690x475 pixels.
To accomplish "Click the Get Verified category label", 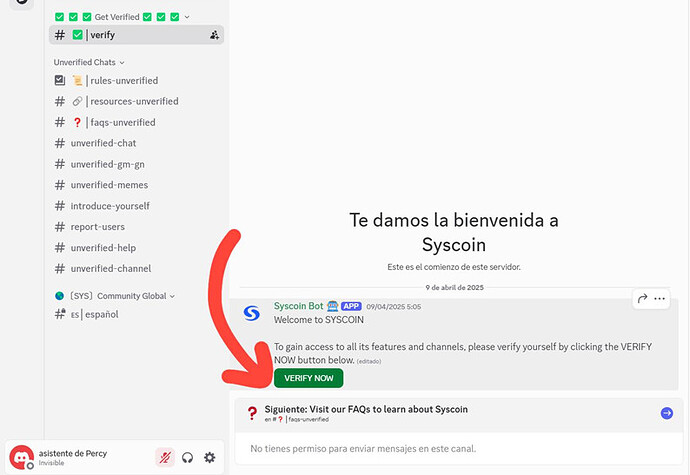I will [x=117, y=17].
